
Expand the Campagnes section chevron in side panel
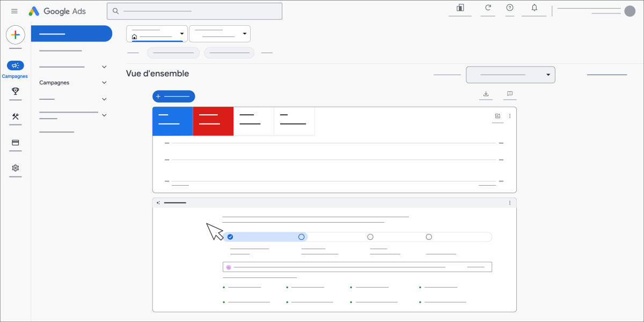point(104,83)
